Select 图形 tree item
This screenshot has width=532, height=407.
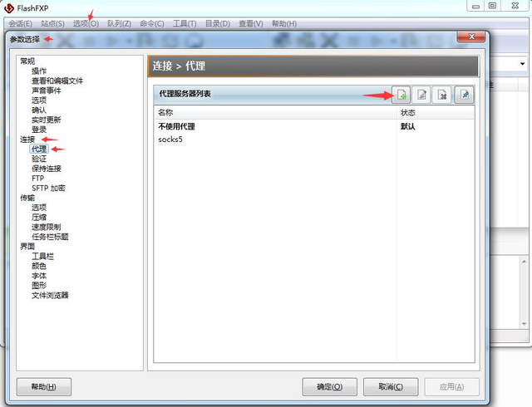pyautogui.click(x=39, y=286)
